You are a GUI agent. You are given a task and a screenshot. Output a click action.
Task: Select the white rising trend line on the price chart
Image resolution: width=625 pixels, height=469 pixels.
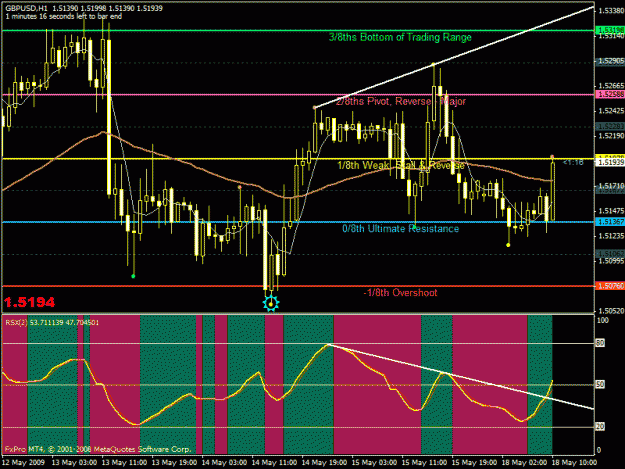(x=454, y=57)
